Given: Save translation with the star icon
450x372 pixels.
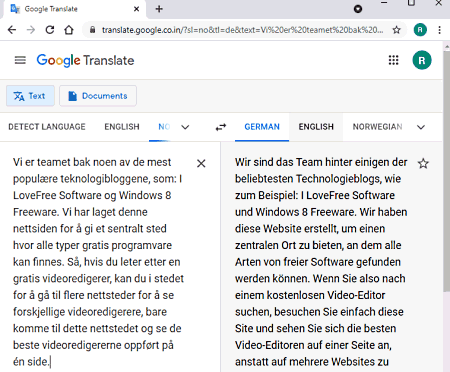Looking at the screenshot, I should tap(423, 163).
